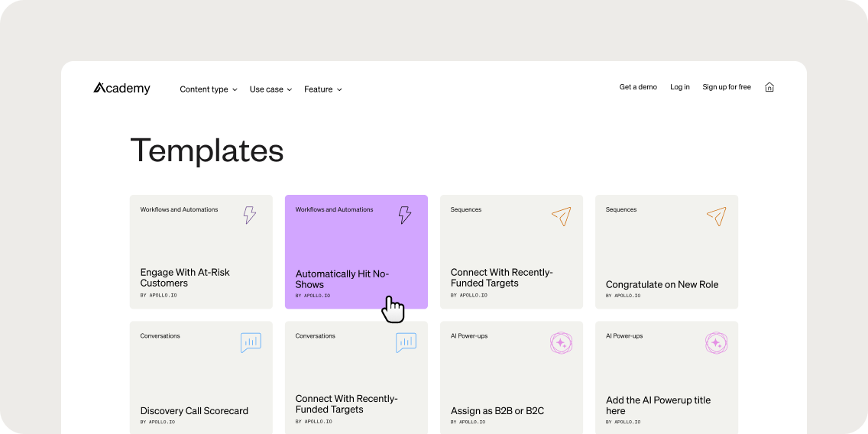Click sparkle icon on Assign as B2B or B2C card
The height and width of the screenshot is (434, 868).
pyautogui.click(x=561, y=343)
